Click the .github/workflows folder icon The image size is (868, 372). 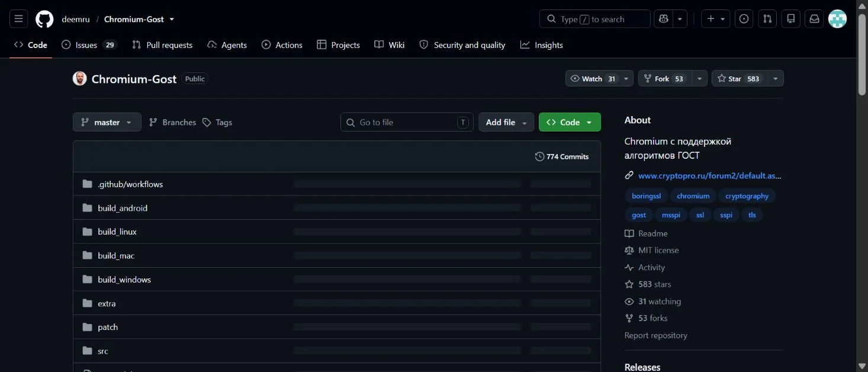[88, 184]
